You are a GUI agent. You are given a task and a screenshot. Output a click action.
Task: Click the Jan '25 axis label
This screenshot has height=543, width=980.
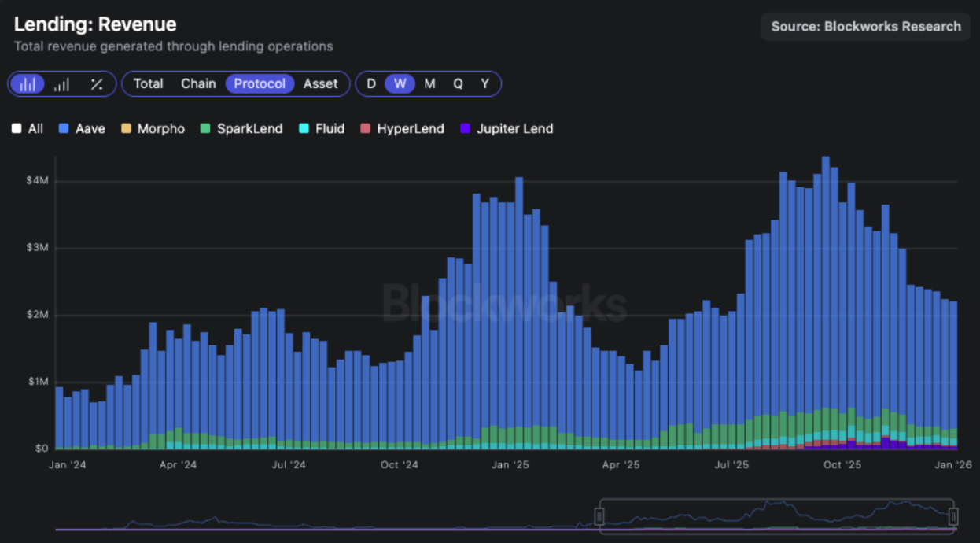point(511,465)
